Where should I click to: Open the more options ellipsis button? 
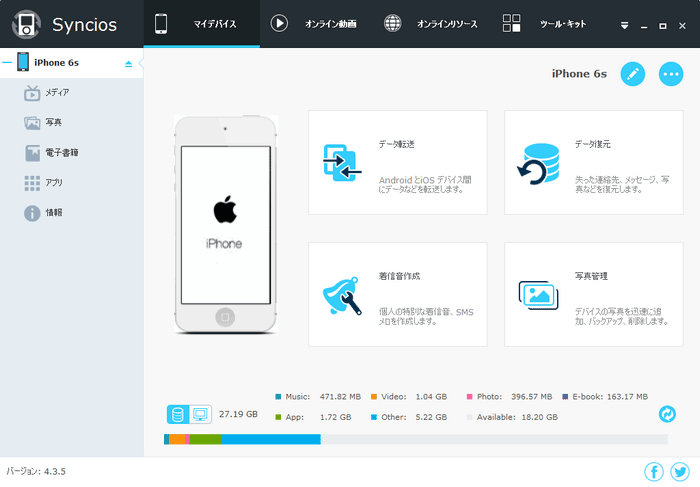click(671, 74)
